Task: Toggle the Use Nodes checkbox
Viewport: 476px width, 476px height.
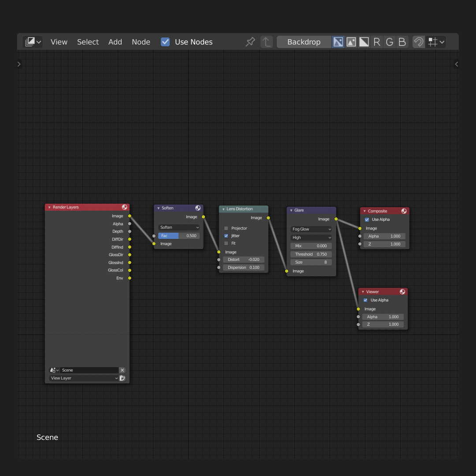Action: [165, 42]
